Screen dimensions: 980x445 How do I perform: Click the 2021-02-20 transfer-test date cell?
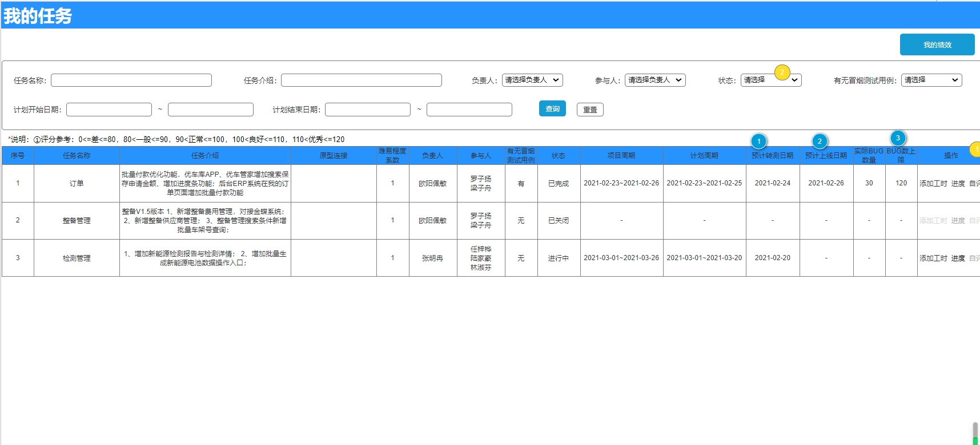tap(773, 258)
